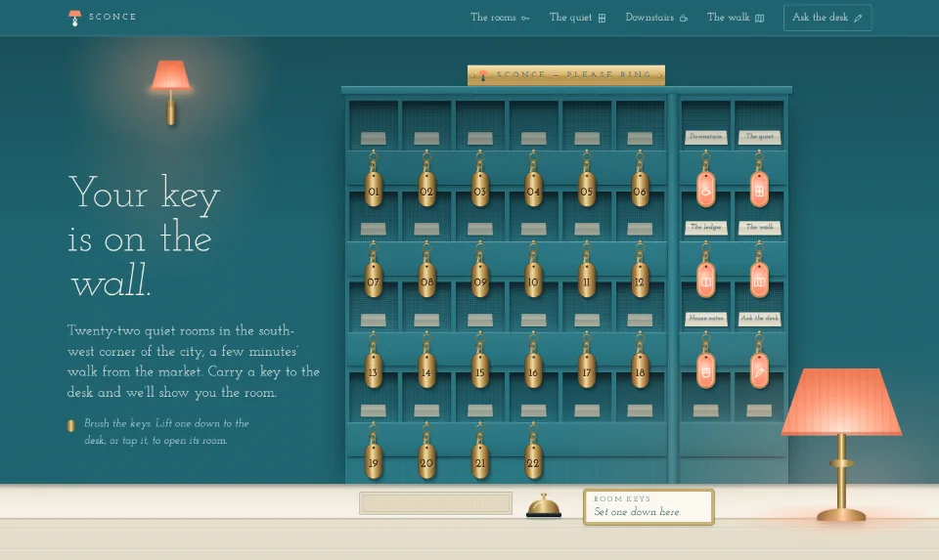Click the 'Ask the desk' pigeonhole label card
The height and width of the screenshot is (560, 939).
click(759, 319)
